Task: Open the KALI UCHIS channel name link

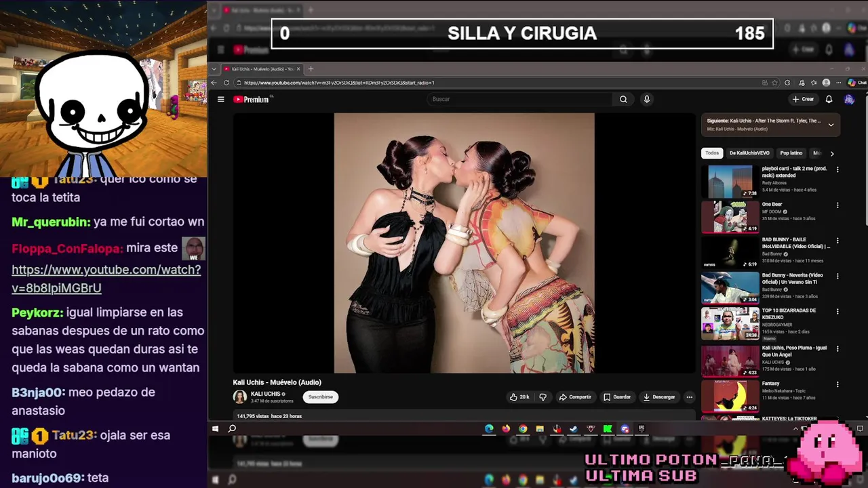Action: 265,394
